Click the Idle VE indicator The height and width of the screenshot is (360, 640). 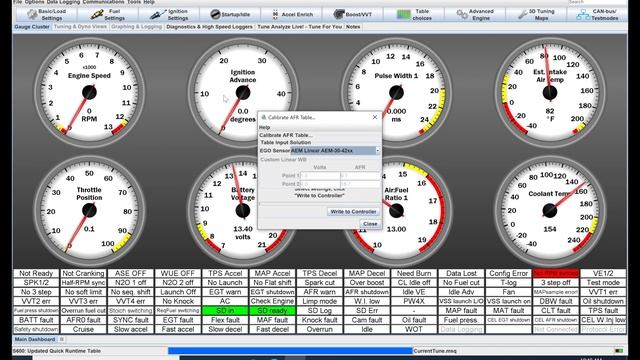coord(414,292)
